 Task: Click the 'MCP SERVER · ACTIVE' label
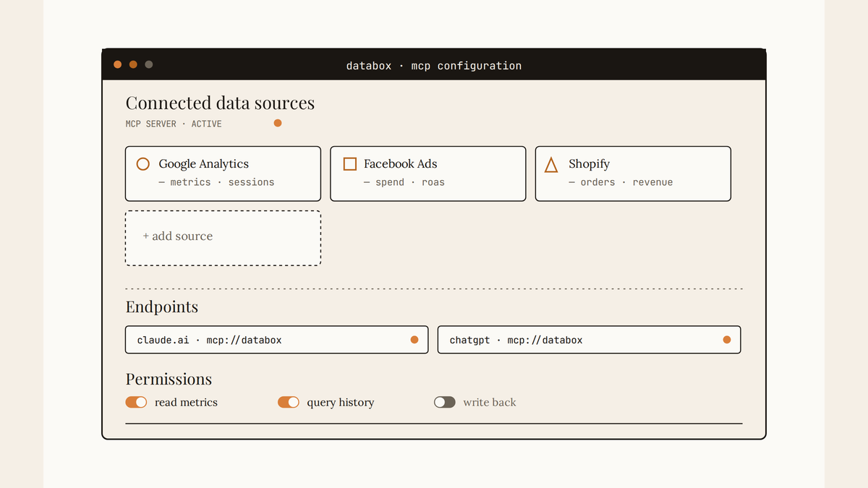pos(174,124)
